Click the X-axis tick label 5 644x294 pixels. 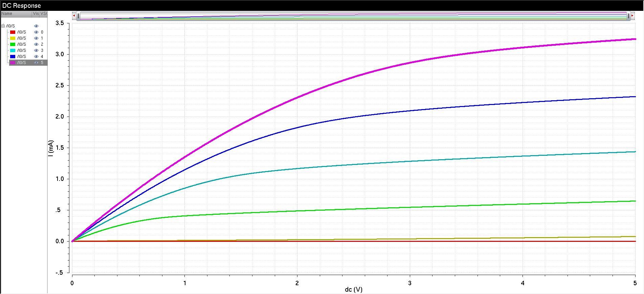click(635, 283)
